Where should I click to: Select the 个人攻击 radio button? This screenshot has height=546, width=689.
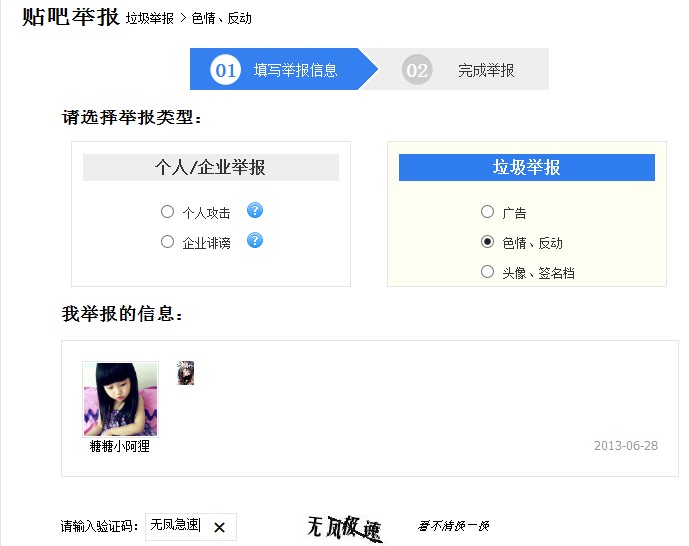tap(167, 212)
